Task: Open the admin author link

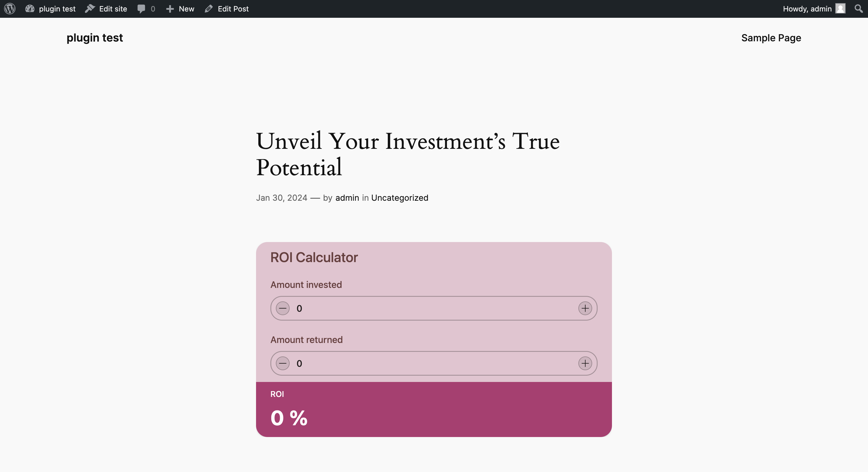Action: coord(347,198)
